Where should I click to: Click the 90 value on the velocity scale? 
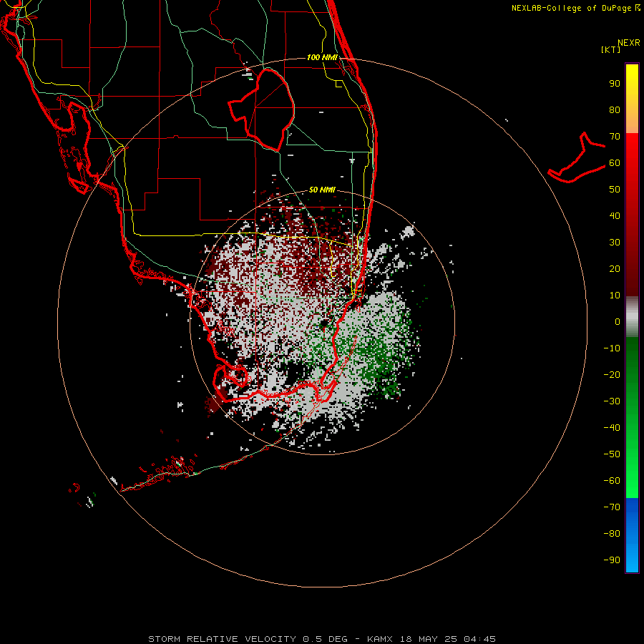click(x=615, y=84)
